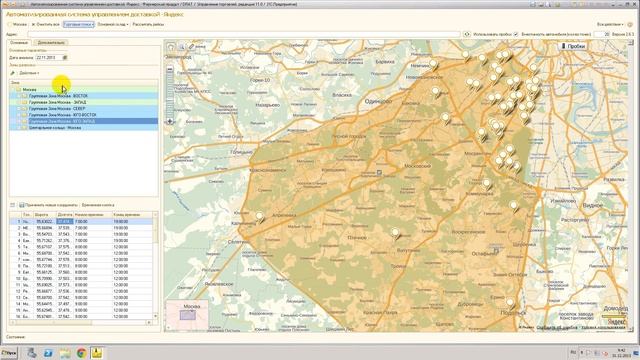Toggle the checkbox of zone Москва - ЗАПАД
Viewport: 640px width, 360px height.
point(18,102)
